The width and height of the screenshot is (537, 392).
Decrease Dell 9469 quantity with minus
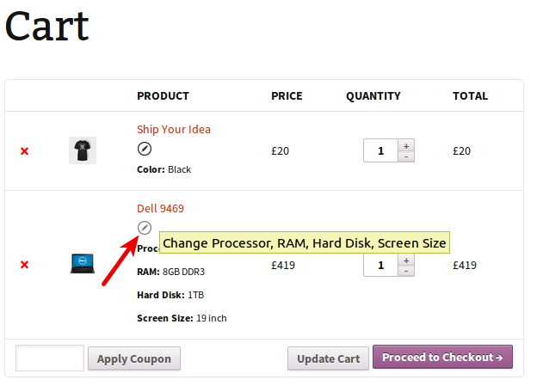tap(406, 270)
